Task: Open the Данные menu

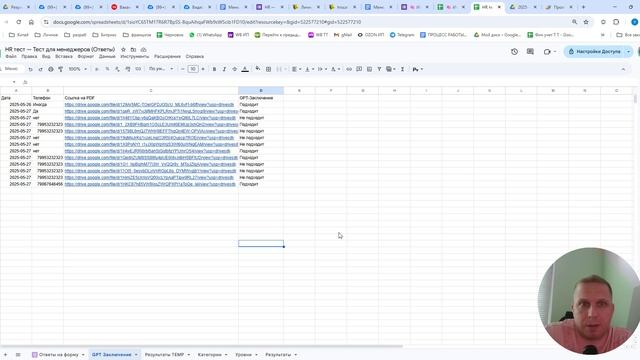Action: pos(107,56)
